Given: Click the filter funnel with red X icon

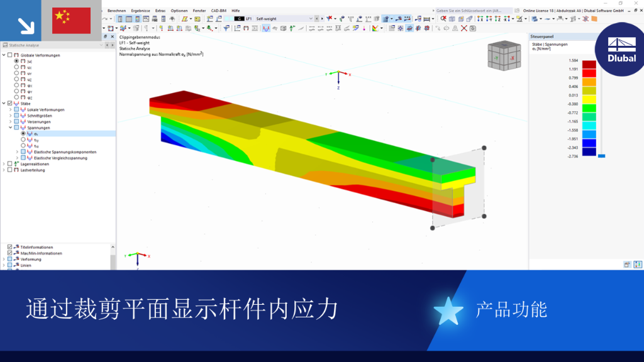Looking at the screenshot, I should click(330, 19).
